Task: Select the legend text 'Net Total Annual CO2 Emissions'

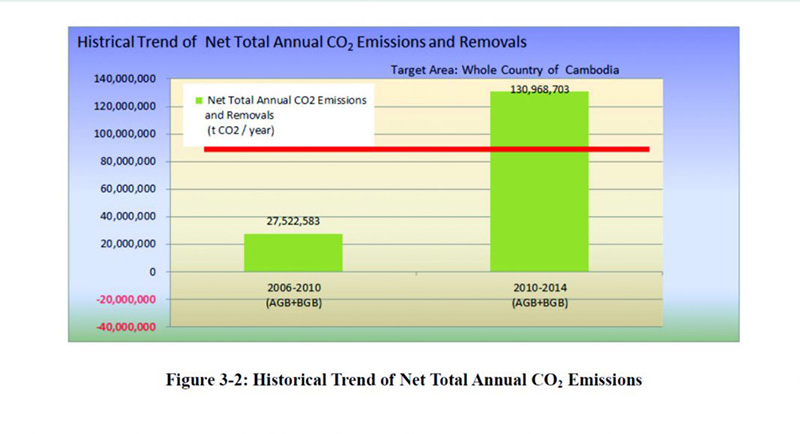Action: (288, 102)
